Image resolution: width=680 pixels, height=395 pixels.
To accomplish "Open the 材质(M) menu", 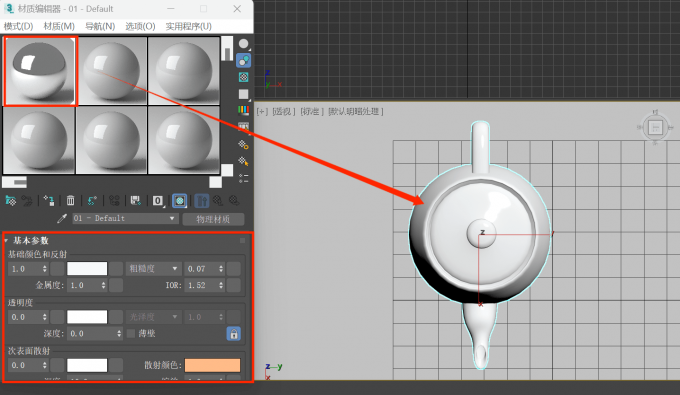I will click(x=59, y=26).
